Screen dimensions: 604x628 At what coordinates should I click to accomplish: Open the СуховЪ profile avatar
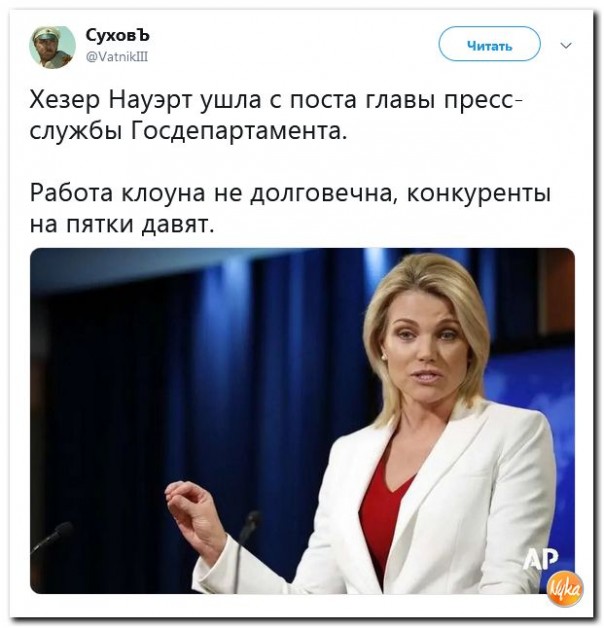pos(52,47)
